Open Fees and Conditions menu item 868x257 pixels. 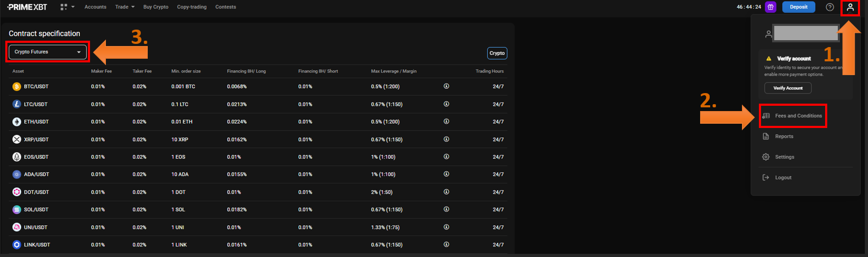pos(798,116)
